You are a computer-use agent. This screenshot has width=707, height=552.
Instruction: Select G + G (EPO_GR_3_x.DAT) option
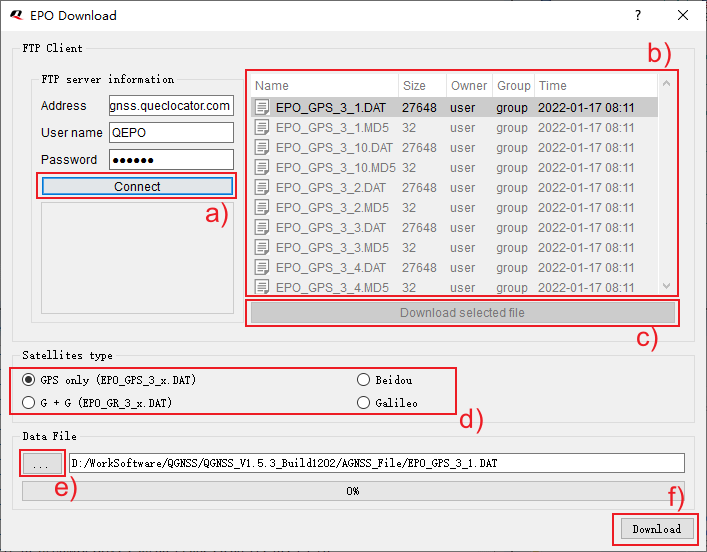pos(29,402)
